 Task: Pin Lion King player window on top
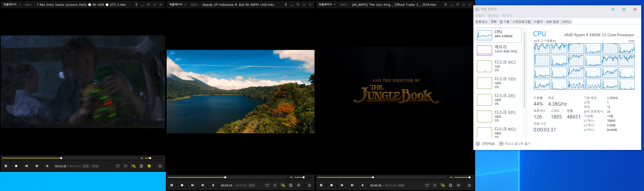pyautogui.click(x=446, y=5)
